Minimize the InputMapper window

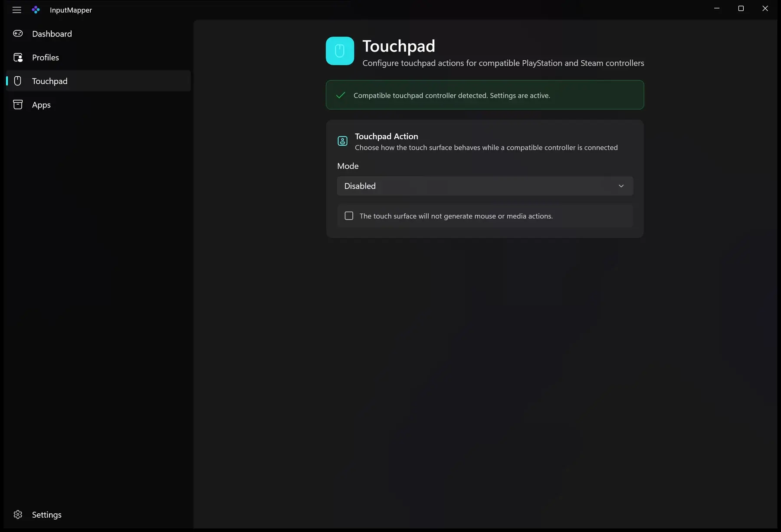(x=717, y=9)
